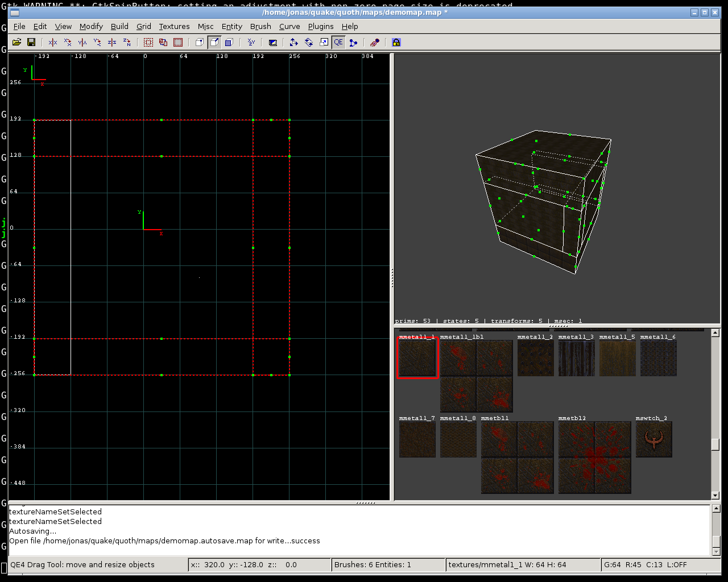Toggle the Texture Lock padlock
Image resolution: width=728 pixels, height=582 pixels.
[x=396, y=42]
